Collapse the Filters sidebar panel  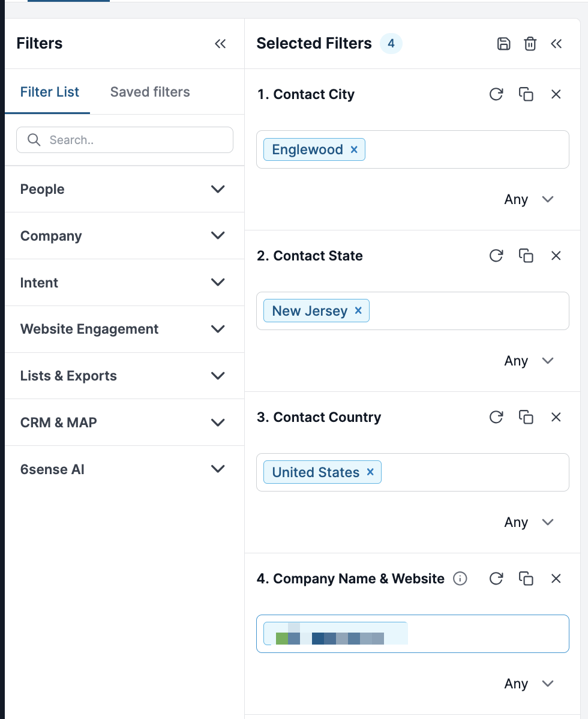(220, 44)
